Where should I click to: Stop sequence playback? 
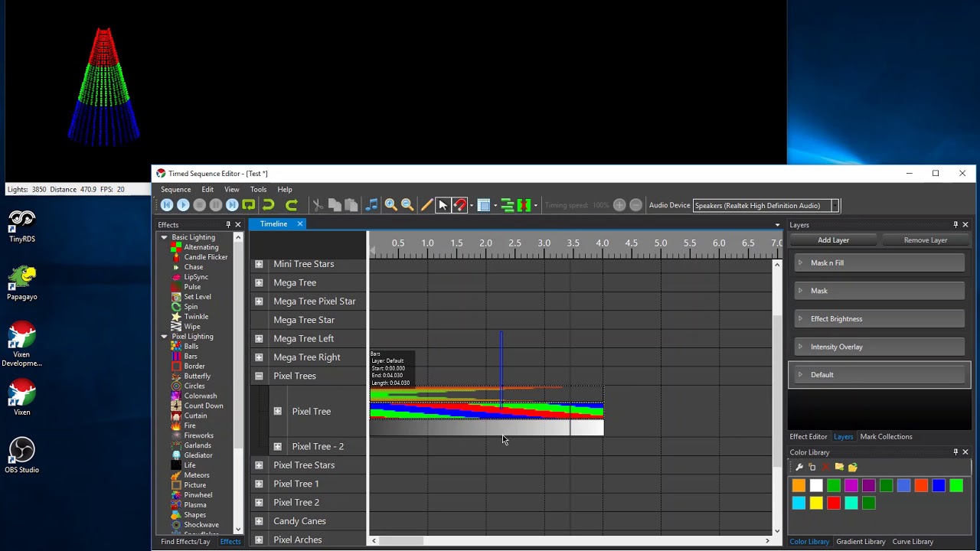coord(199,205)
